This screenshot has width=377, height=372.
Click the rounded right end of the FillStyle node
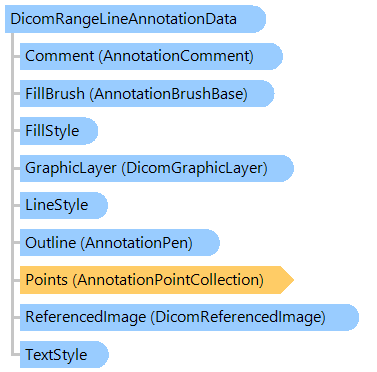coord(91,131)
